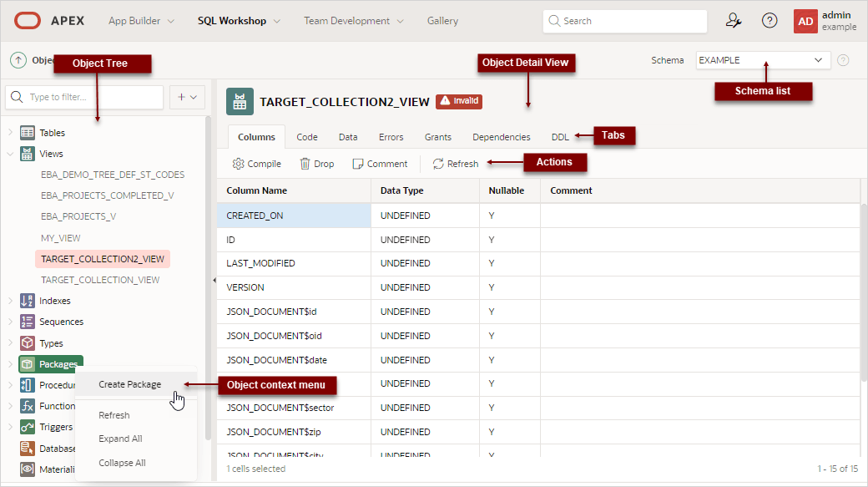
Task: Click the Refresh arrows icon in actions bar
Action: click(438, 164)
